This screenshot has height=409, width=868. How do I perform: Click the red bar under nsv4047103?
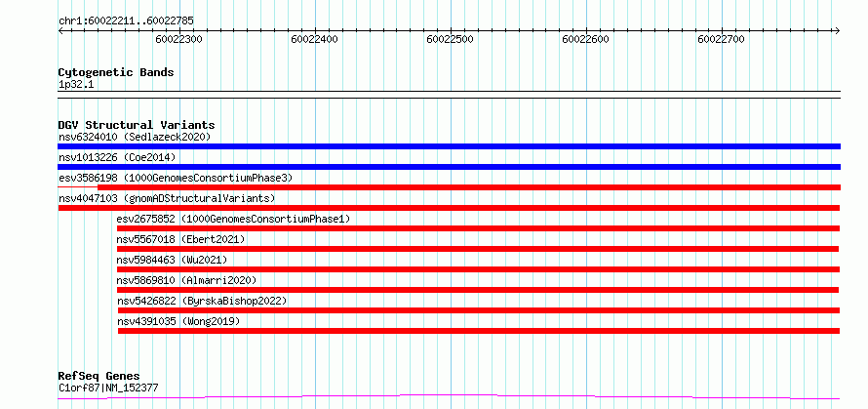[449, 208]
